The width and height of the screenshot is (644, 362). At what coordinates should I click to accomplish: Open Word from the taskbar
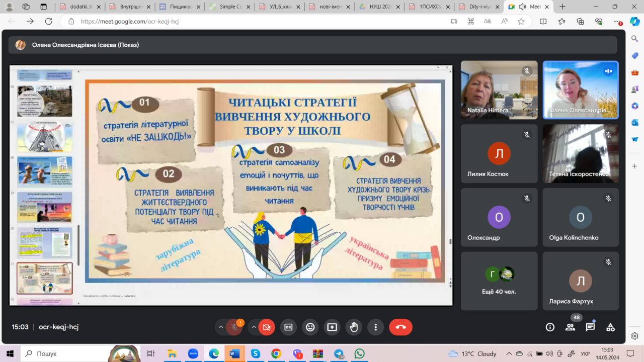pos(234,353)
